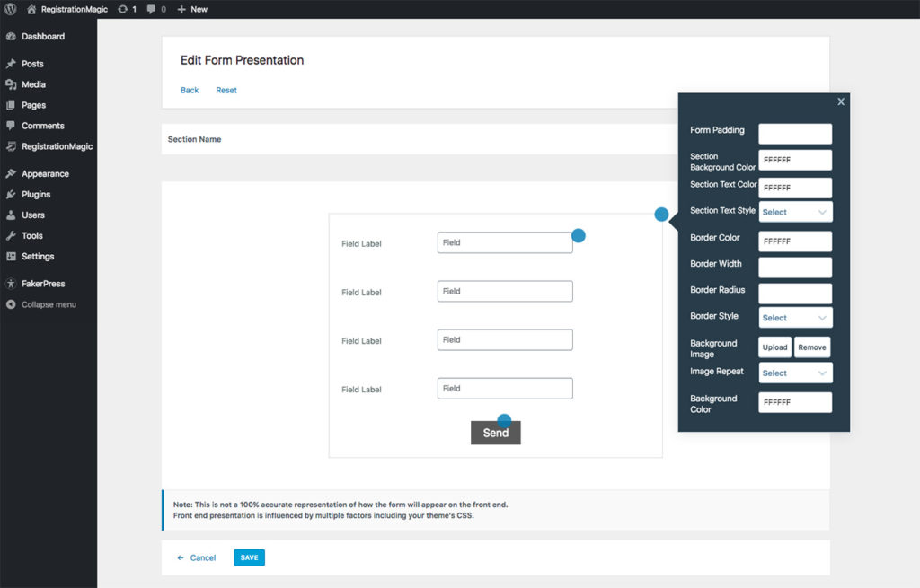Open the Border Style select dropdown
This screenshot has width=920, height=588.
click(x=795, y=318)
